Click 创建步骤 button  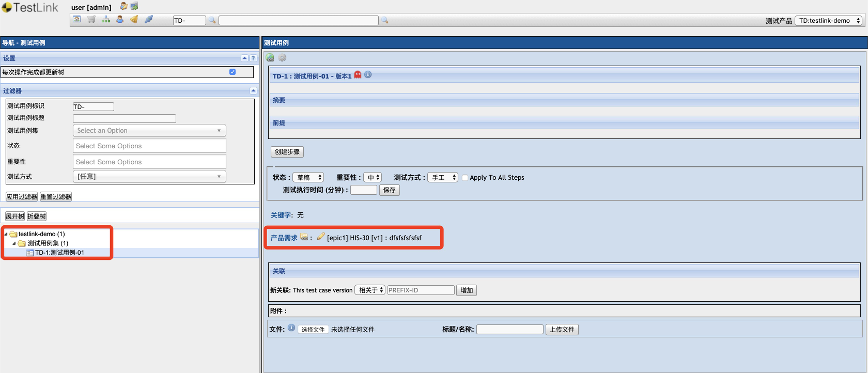click(x=287, y=152)
